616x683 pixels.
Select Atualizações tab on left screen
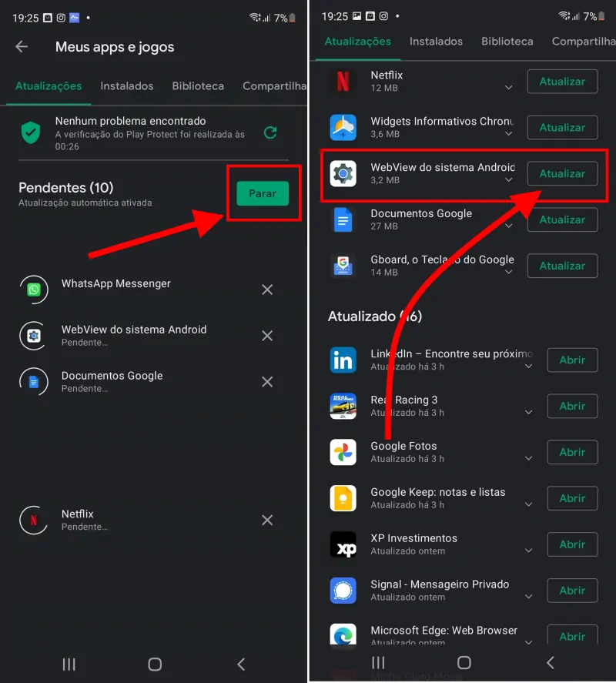49,85
